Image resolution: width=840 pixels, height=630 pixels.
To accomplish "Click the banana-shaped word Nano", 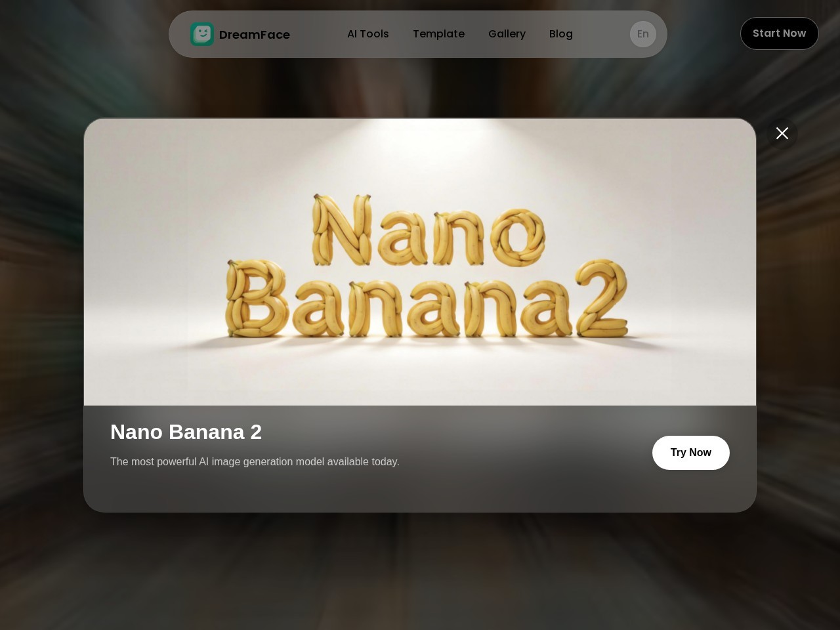I will coord(429,230).
